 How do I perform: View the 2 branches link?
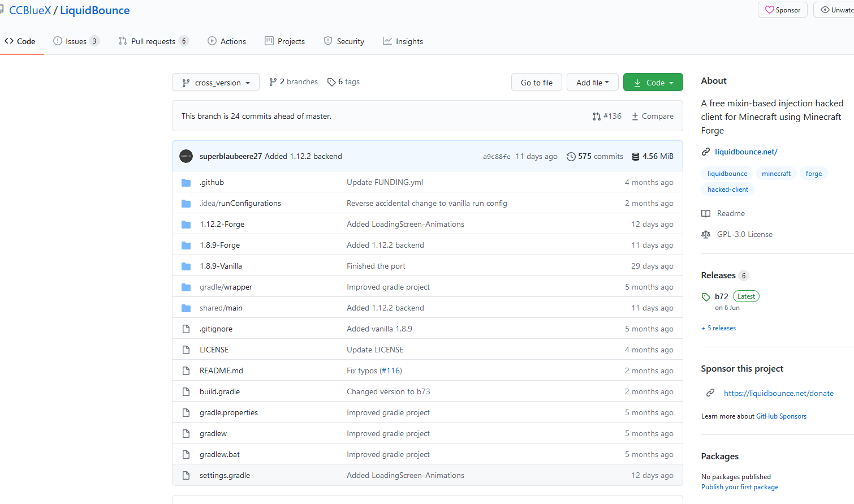click(294, 82)
